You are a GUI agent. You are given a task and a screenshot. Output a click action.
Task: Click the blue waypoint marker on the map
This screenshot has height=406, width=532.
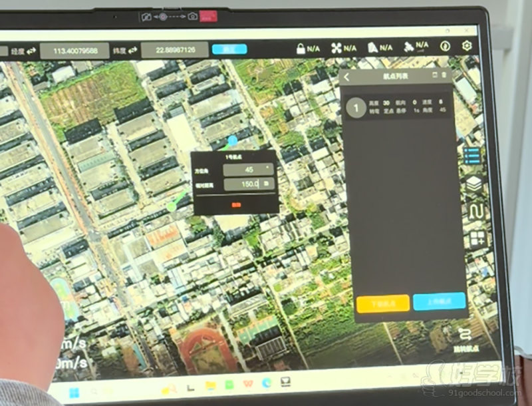point(232,140)
